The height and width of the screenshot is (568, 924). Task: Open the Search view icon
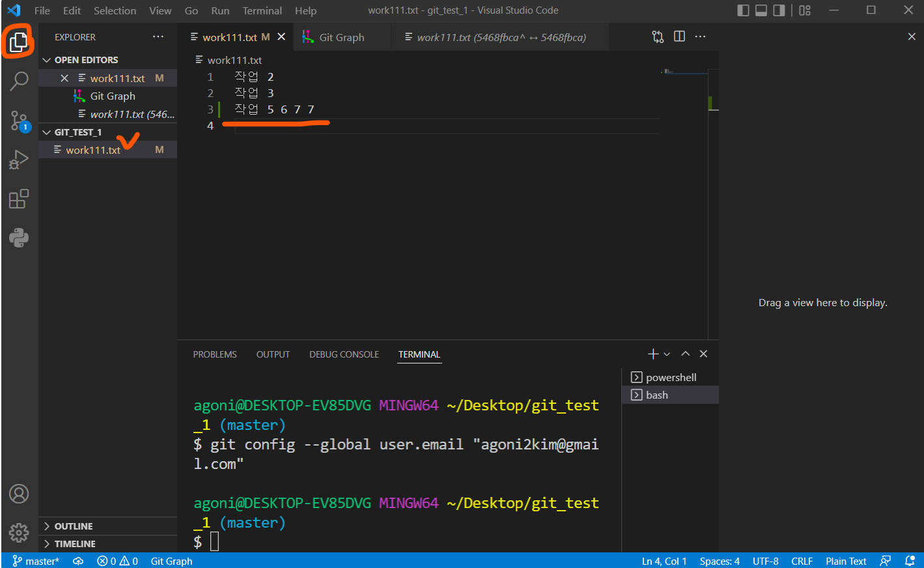pyautogui.click(x=19, y=81)
